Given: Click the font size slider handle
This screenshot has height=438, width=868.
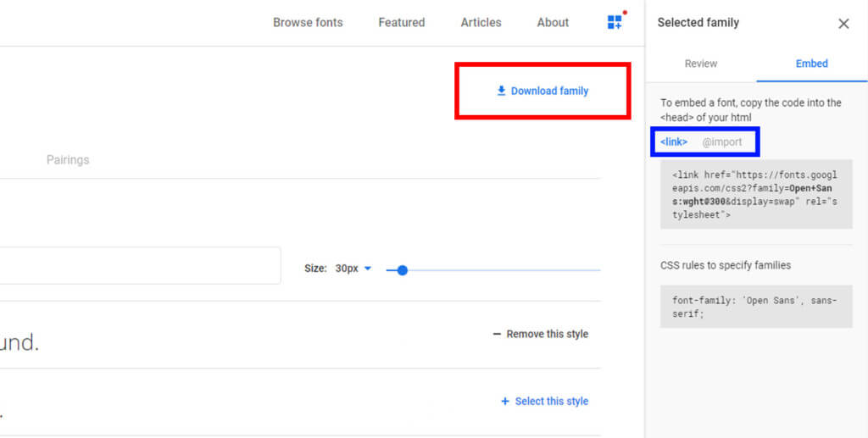Looking at the screenshot, I should coord(403,270).
